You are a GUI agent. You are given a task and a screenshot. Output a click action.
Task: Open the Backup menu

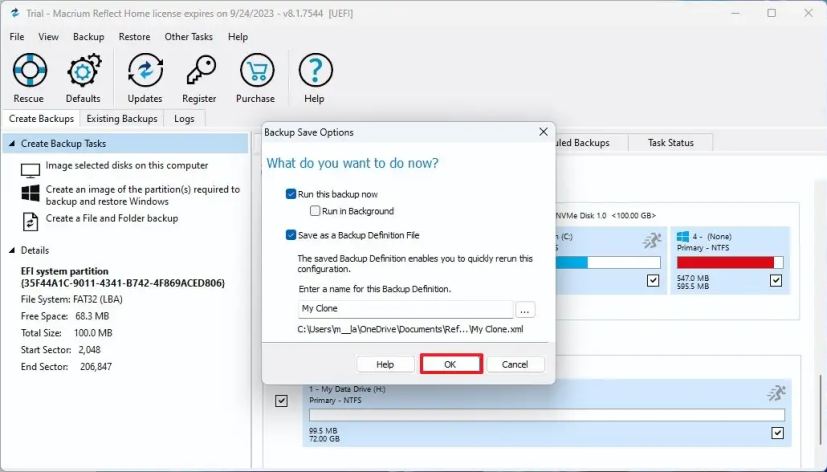[x=89, y=37]
